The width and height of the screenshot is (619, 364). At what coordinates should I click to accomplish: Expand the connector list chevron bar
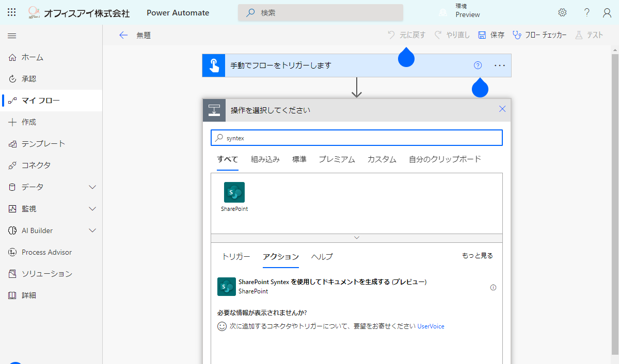click(356, 238)
